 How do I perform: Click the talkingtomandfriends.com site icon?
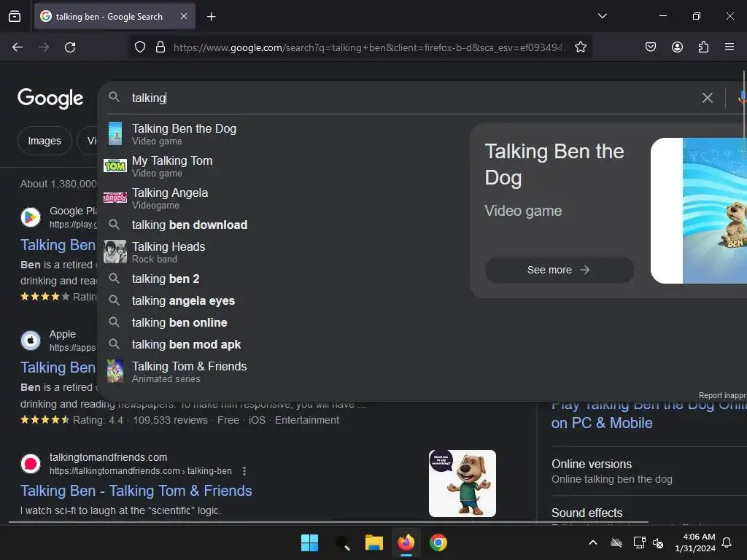pyautogui.click(x=31, y=463)
